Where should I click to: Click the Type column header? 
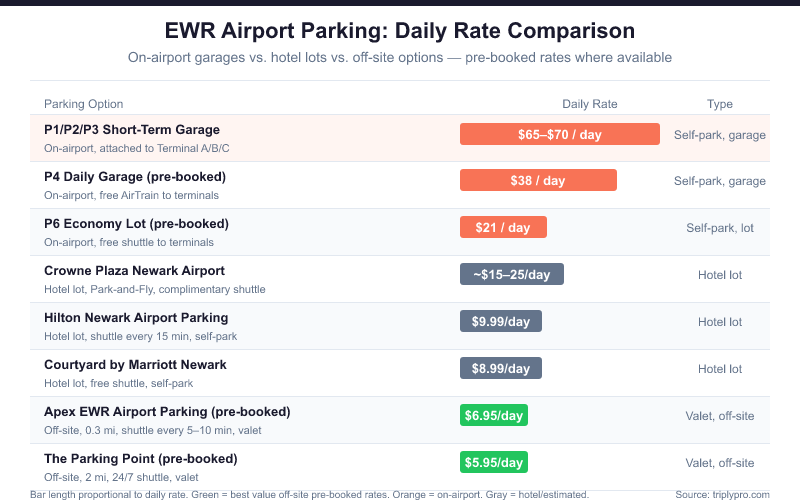[720, 104]
